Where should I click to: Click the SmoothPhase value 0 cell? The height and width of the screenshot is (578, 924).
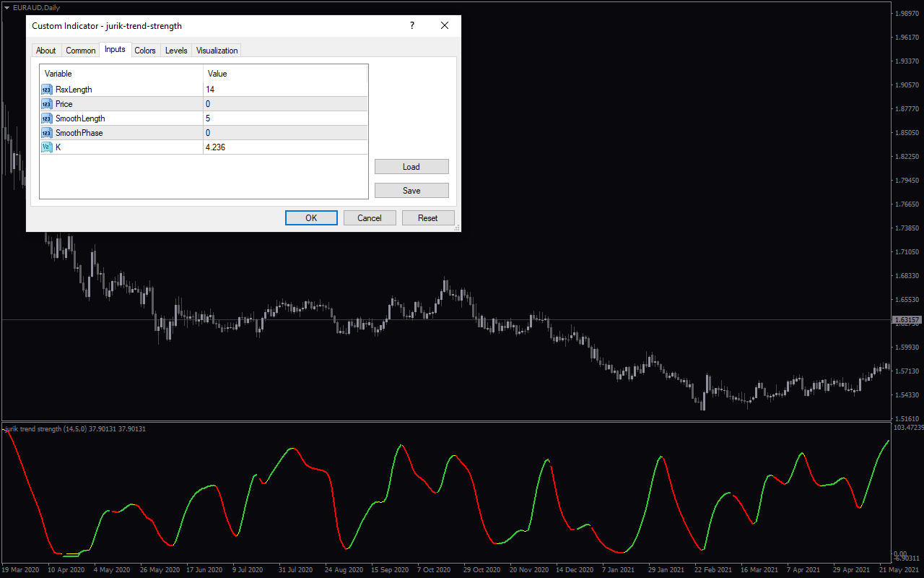tap(286, 133)
